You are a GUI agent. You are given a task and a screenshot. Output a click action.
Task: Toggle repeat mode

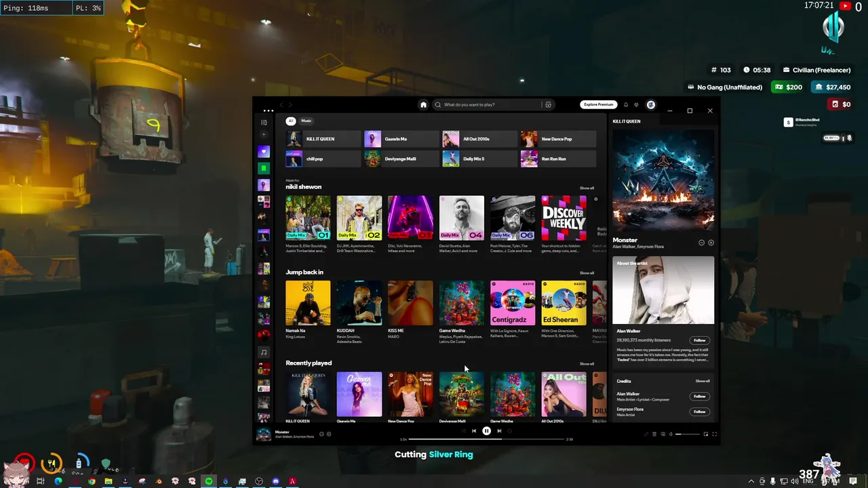[509, 430]
